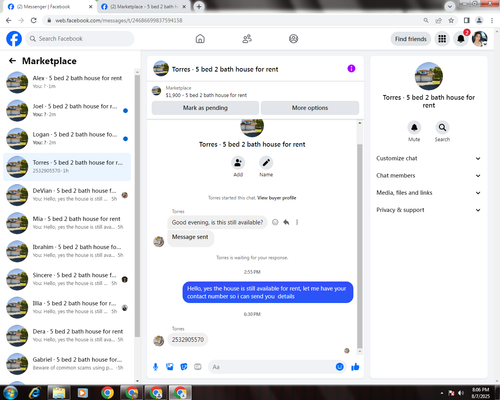Open Mia conversation in list

click(67, 223)
